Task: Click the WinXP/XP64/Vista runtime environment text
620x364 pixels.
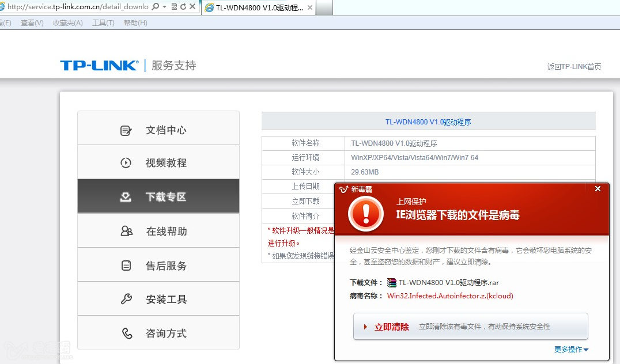Action: click(414, 158)
